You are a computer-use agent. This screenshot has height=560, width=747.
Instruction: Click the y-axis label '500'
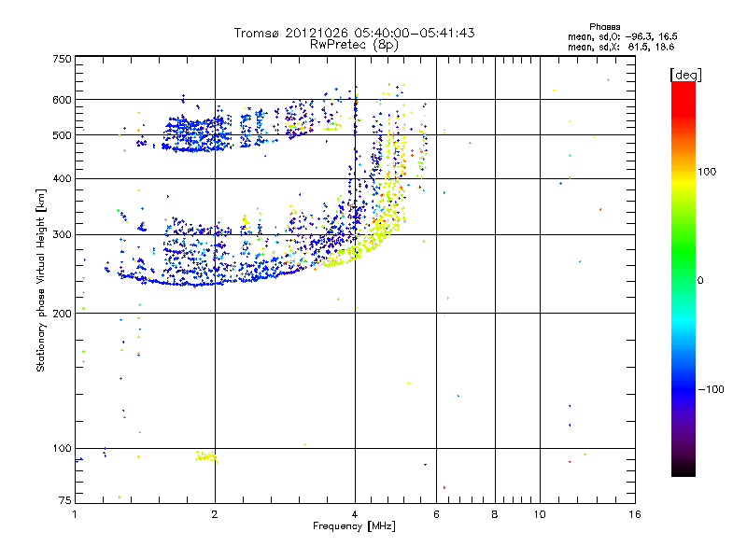tap(62, 135)
